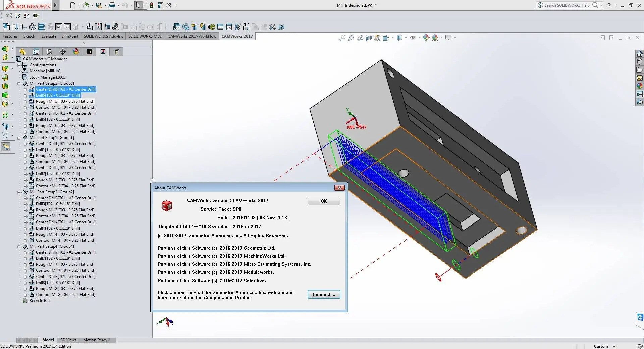Open the SOLIDWORKS Forum task pane icon
Viewport: 644px width, 349px height.
(x=640, y=102)
